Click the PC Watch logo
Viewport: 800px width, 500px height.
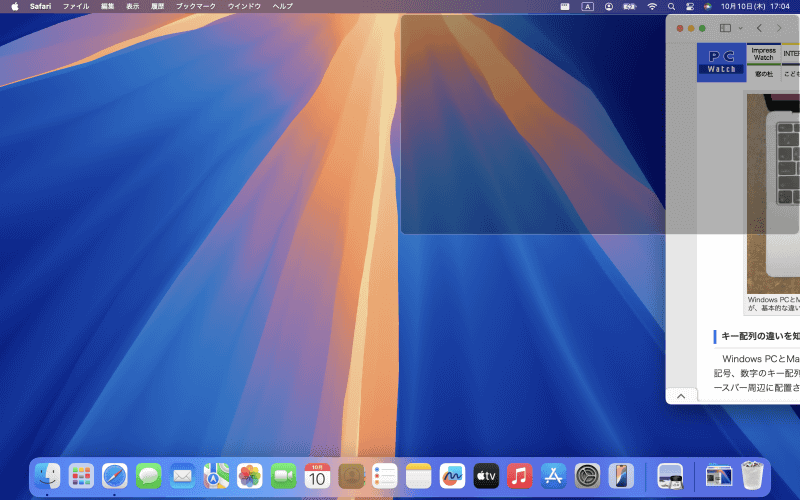pos(721,62)
